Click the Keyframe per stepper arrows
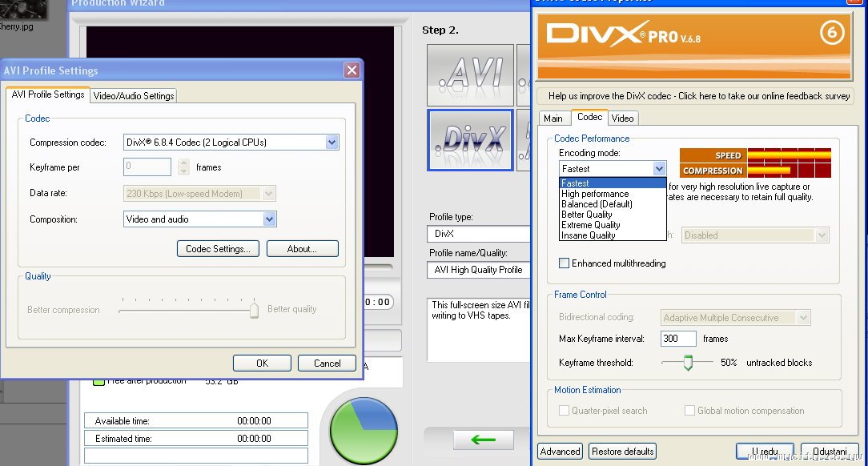 (184, 167)
